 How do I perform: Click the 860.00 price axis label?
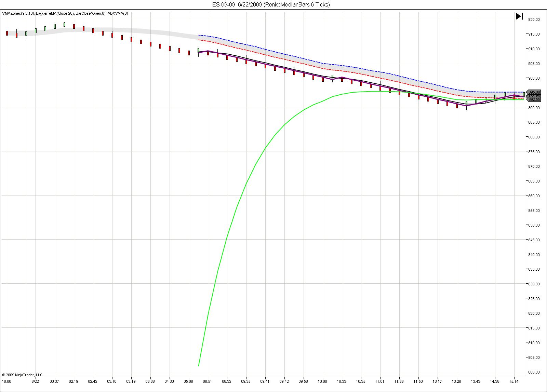coord(534,196)
